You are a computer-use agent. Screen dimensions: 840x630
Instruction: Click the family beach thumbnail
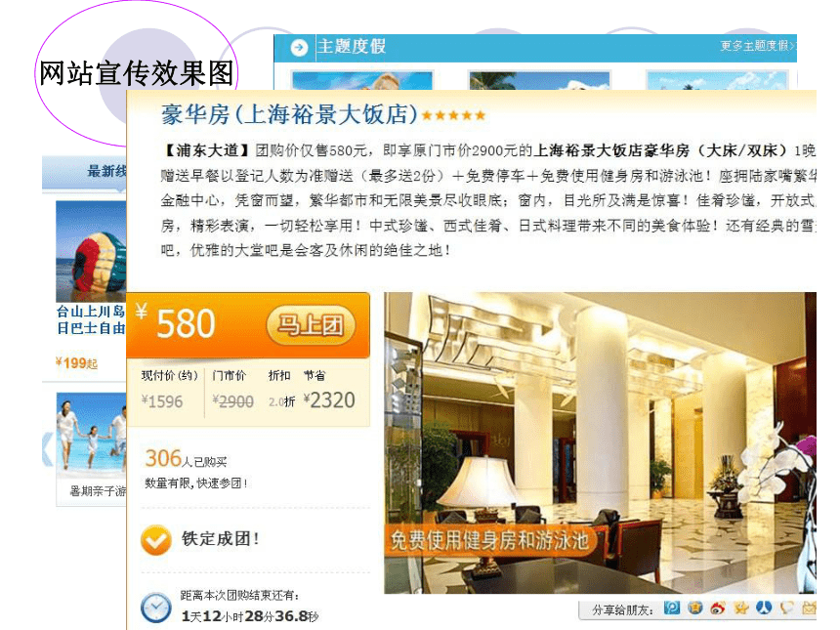[x=92, y=436]
